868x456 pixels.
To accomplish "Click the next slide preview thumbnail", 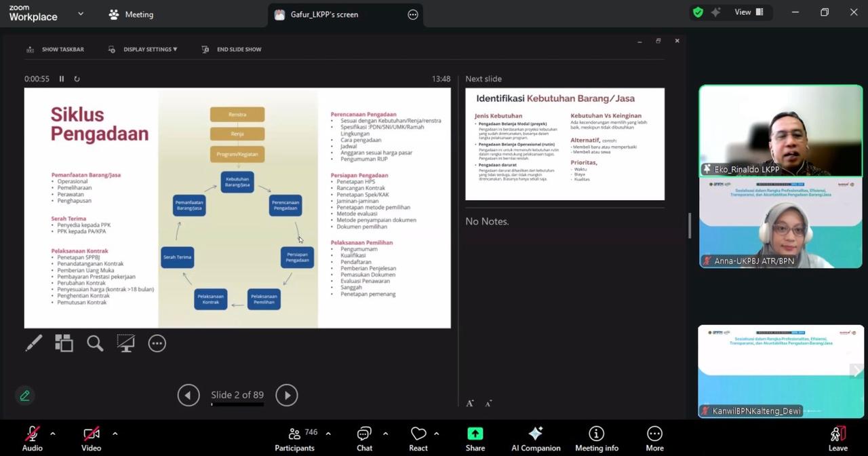I will pyautogui.click(x=564, y=144).
